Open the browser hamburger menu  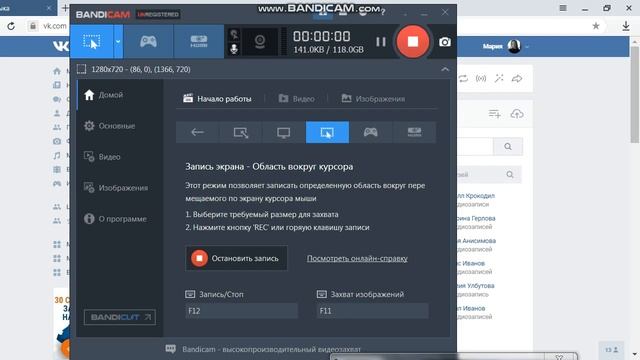click(563, 8)
